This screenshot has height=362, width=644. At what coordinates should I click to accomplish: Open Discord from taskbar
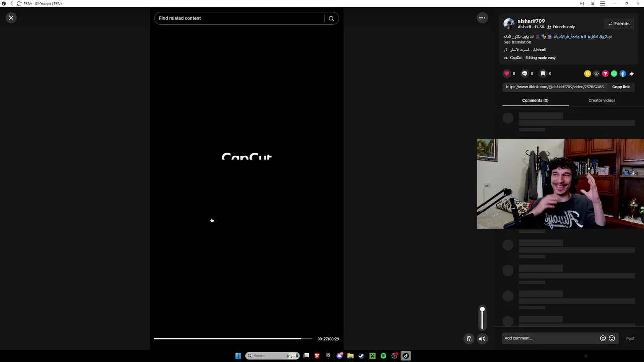340,356
